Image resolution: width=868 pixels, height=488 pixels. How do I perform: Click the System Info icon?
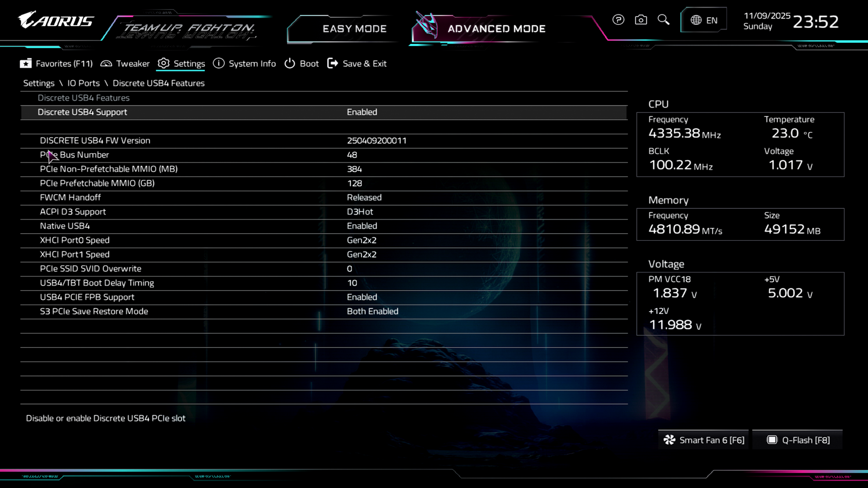219,63
